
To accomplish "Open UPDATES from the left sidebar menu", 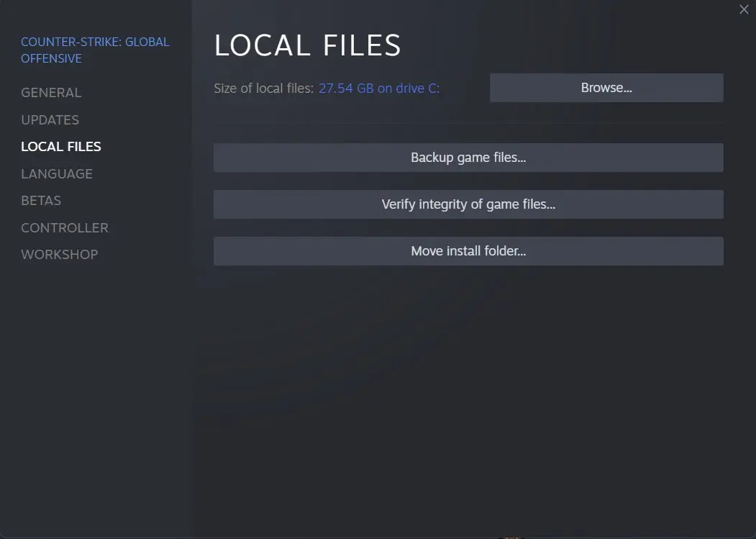I will pos(50,119).
